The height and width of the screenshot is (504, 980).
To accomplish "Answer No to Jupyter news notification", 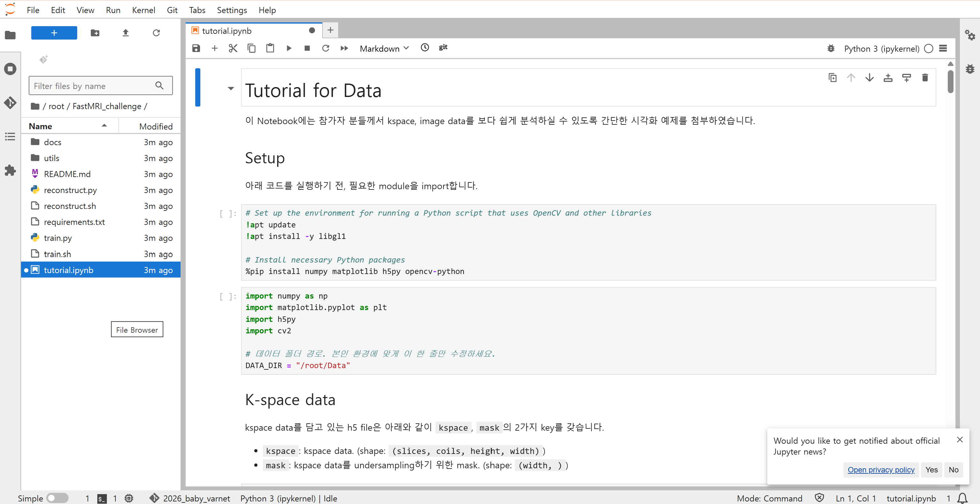I will (x=954, y=469).
